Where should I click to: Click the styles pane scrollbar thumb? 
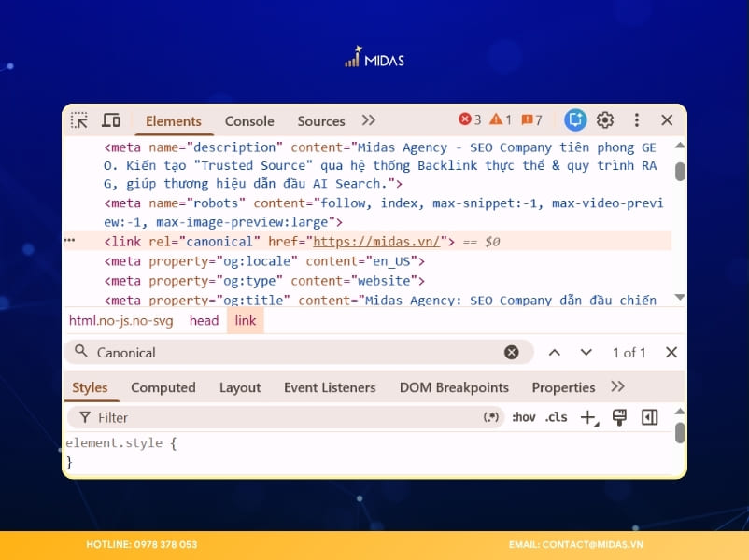pyautogui.click(x=680, y=433)
